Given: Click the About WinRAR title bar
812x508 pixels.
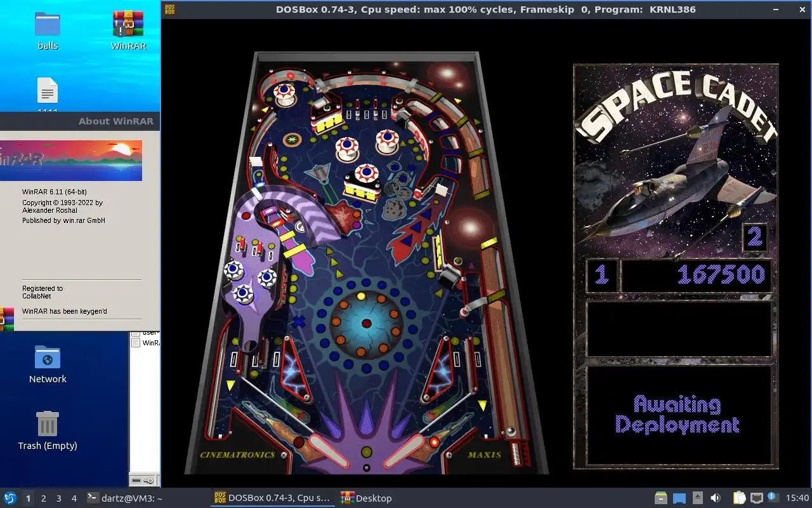Looking at the screenshot, I should pyautogui.click(x=80, y=121).
